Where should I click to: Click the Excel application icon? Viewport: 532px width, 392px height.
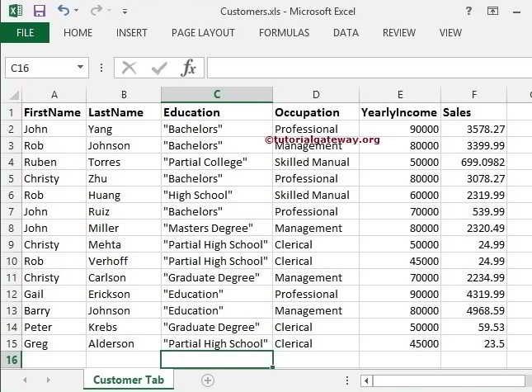point(16,11)
